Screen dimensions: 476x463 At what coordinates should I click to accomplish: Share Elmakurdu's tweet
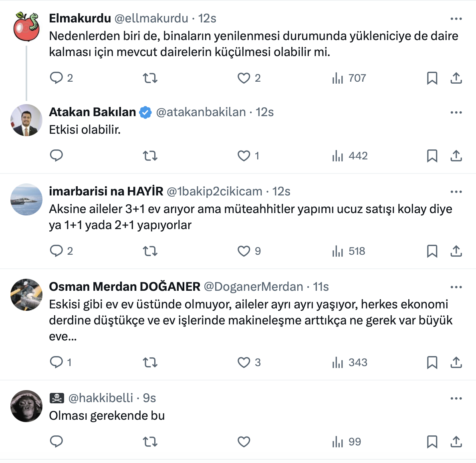point(456,78)
